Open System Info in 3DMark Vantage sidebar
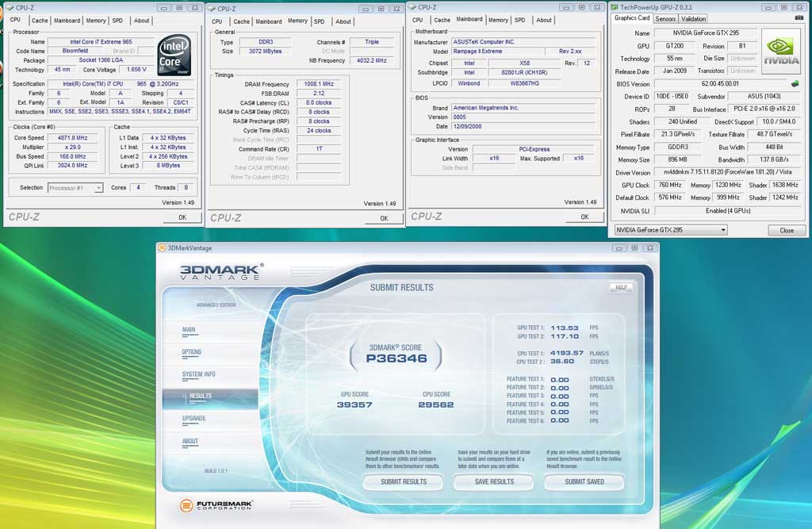812x529 pixels. click(x=198, y=374)
